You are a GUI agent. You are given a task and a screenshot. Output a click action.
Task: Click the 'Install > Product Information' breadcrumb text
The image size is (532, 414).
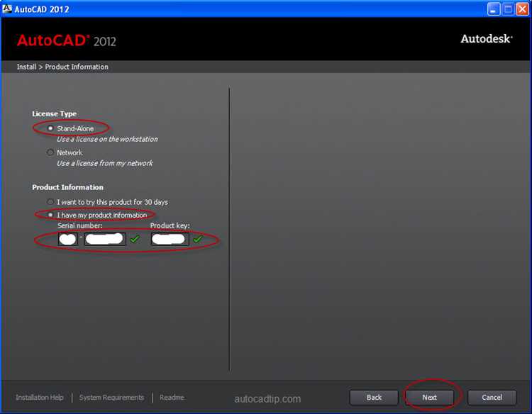tap(62, 67)
